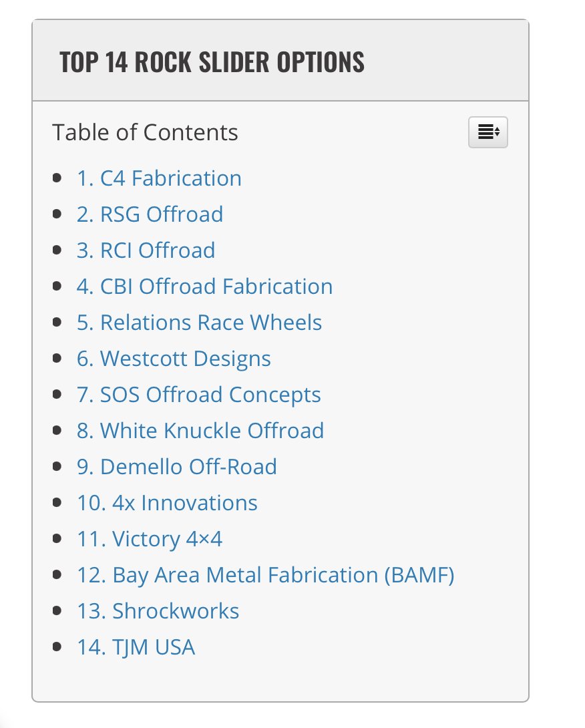
Task: Click the bullet before C4 Fabrication
Action: click(x=57, y=178)
